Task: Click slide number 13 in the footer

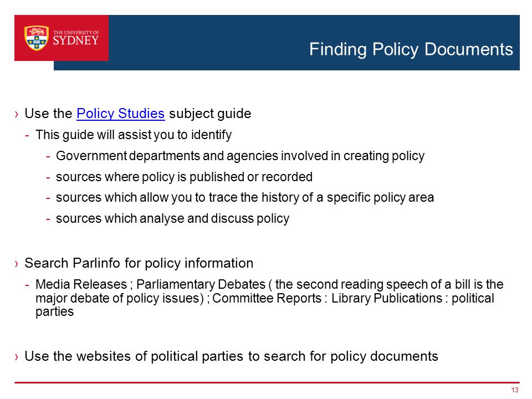Action: [515, 390]
